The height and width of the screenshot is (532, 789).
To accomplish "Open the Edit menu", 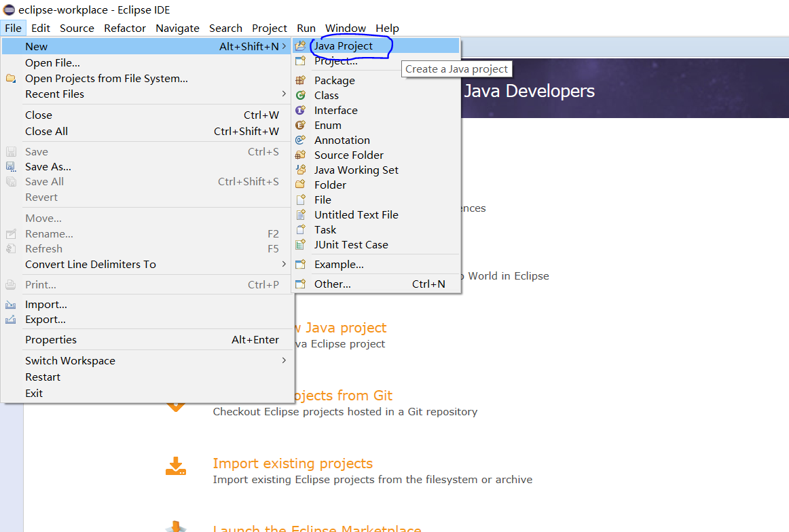I will pos(41,28).
